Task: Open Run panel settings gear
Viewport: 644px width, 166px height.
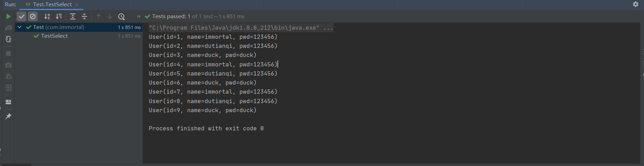Action: [635, 4]
